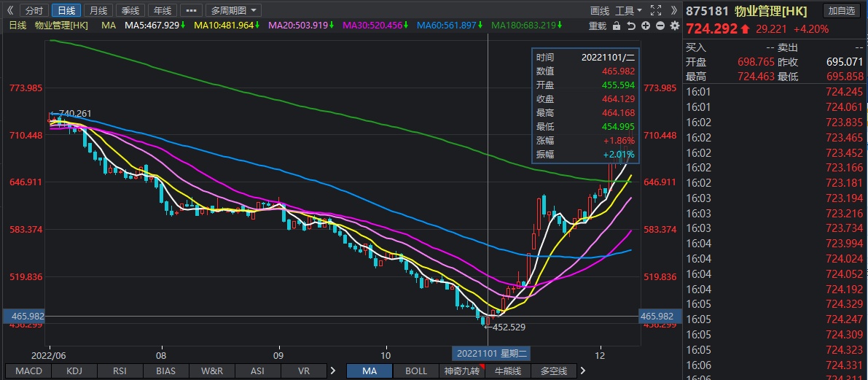Expand more periods via ellipsis button
868x380 pixels.
[x=190, y=10]
